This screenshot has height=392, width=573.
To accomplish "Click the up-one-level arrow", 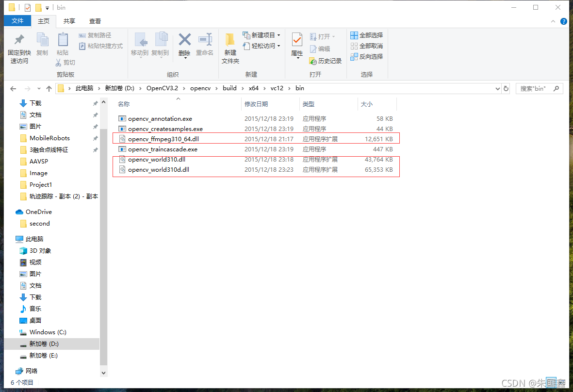I will [x=49, y=88].
